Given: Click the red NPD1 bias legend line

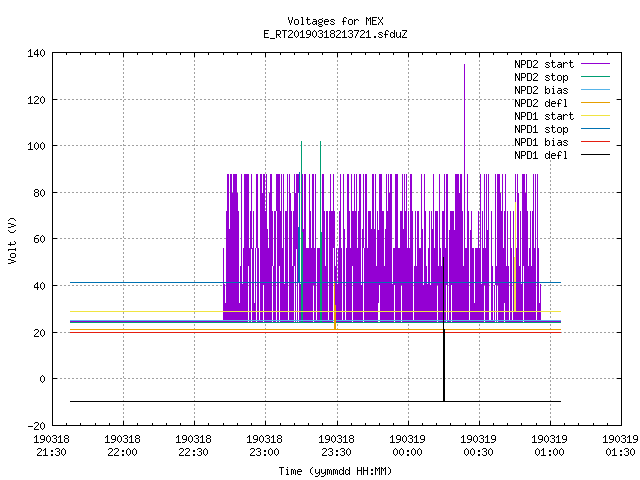Looking at the screenshot, I should (x=595, y=142).
